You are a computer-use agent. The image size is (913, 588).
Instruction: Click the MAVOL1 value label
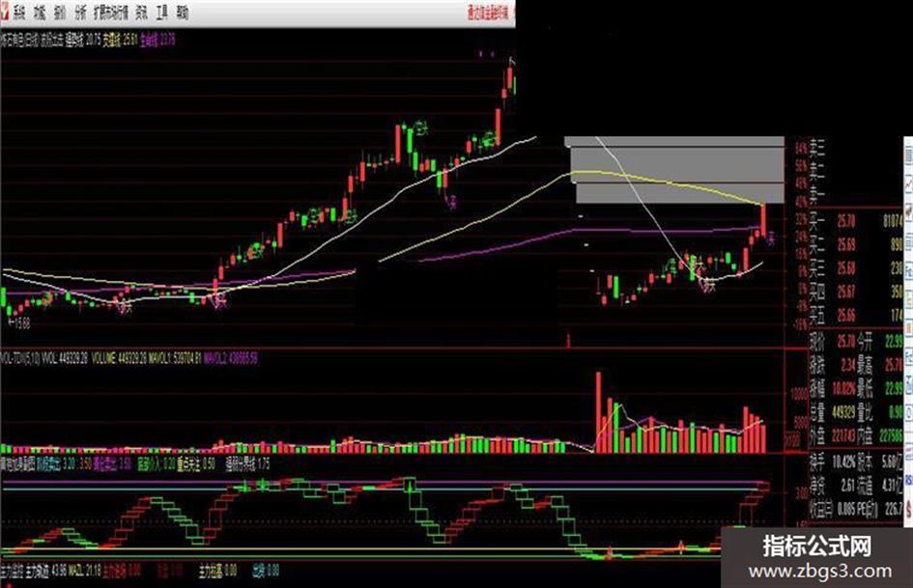coord(175,357)
